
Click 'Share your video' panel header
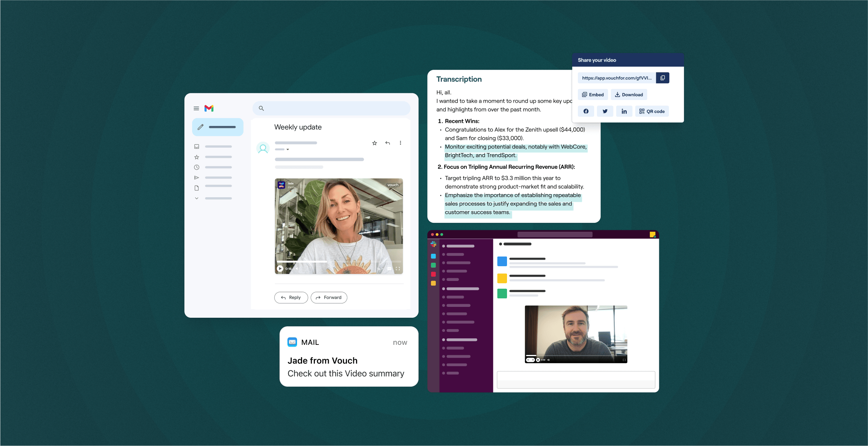tap(628, 60)
